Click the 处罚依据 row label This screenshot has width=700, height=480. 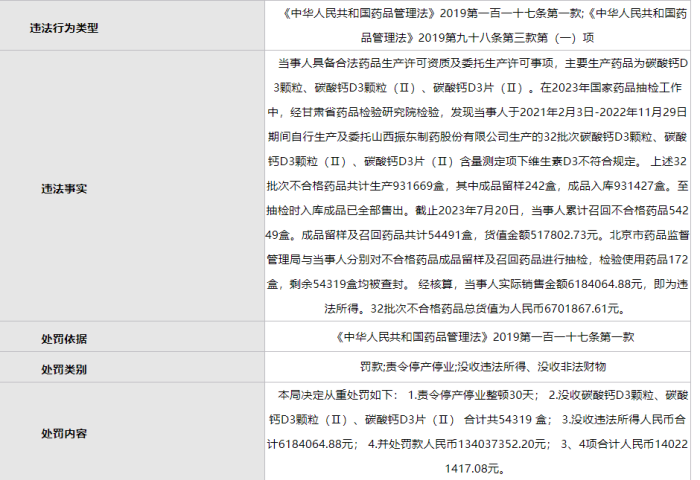(64, 339)
